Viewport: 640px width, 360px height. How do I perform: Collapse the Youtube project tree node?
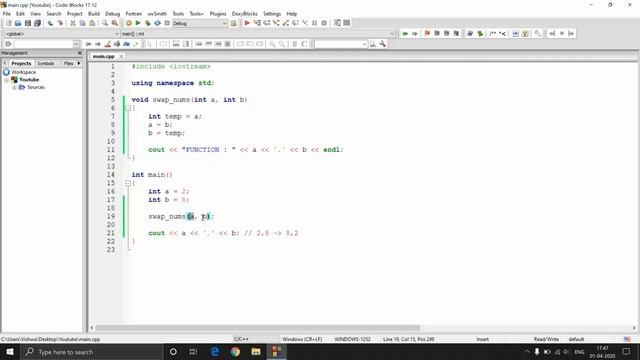pos(7,80)
